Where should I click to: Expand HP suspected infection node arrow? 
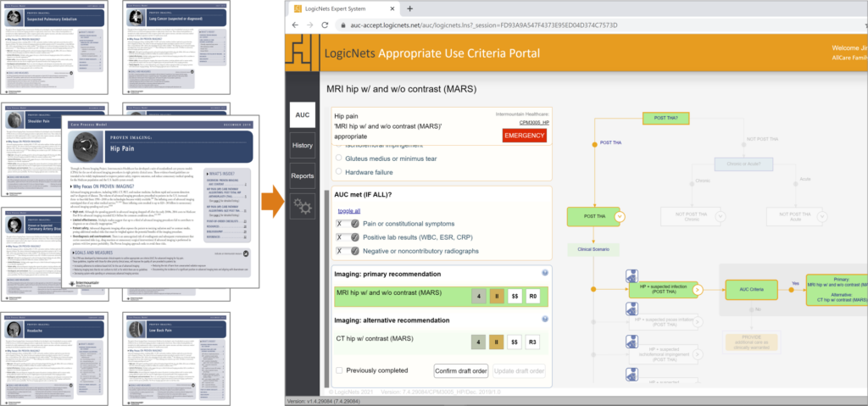[x=698, y=289]
